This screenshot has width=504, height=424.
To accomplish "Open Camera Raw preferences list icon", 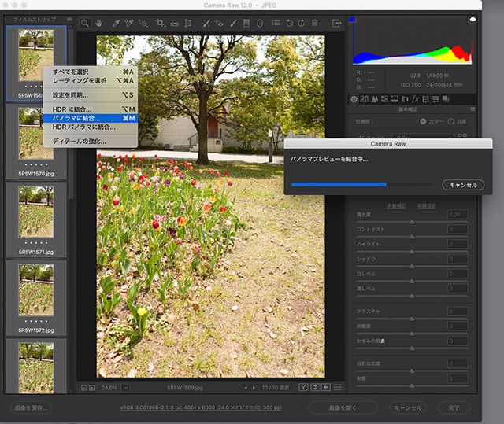I will pyautogui.click(x=276, y=23).
